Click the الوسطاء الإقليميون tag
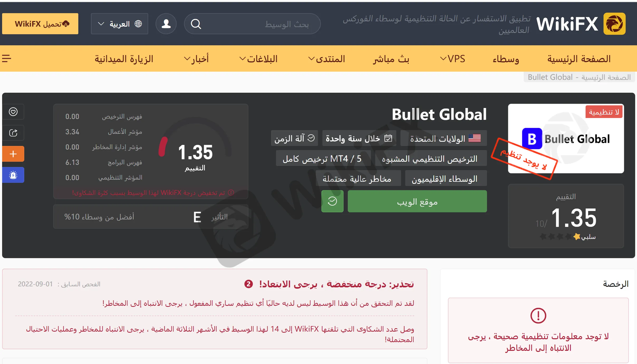The width and height of the screenshot is (637, 364). click(446, 179)
